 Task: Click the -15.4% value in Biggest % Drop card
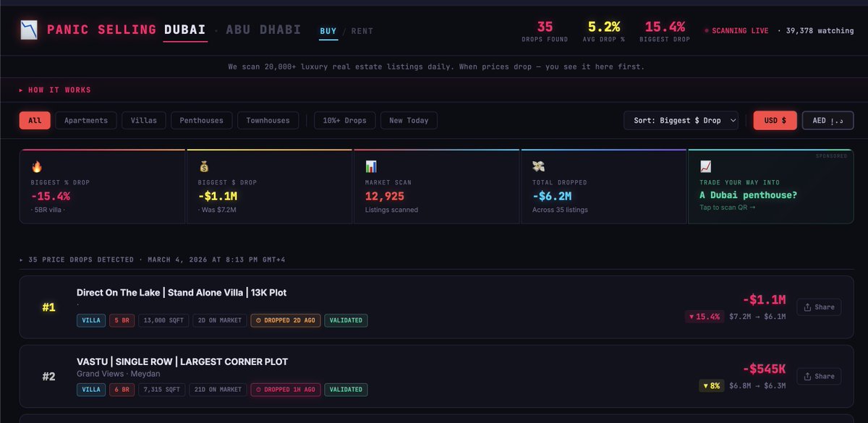50,195
